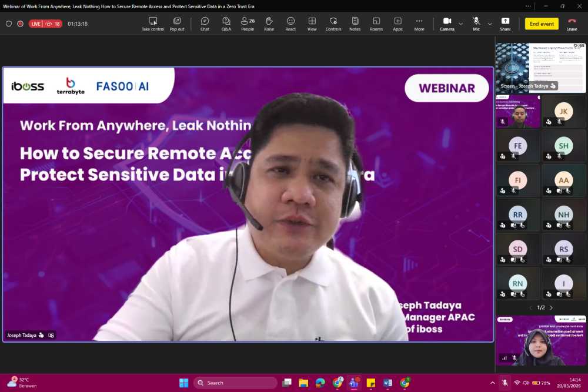Open the React emoji menu

pyautogui.click(x=290, y=24)
